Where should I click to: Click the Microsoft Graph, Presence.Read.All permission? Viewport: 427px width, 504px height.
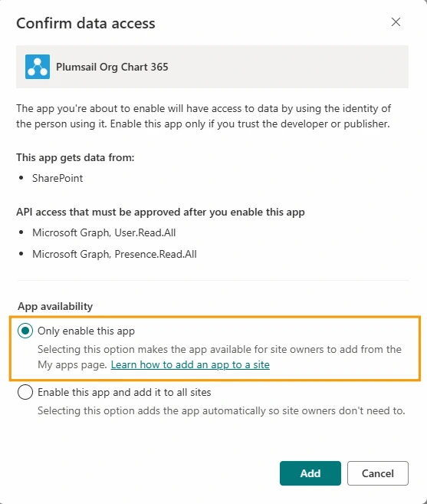point(114,254)
